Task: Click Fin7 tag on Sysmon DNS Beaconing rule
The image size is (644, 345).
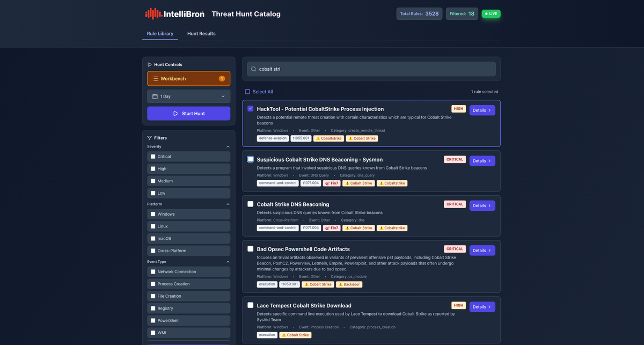Action: (x=332, y=183)
